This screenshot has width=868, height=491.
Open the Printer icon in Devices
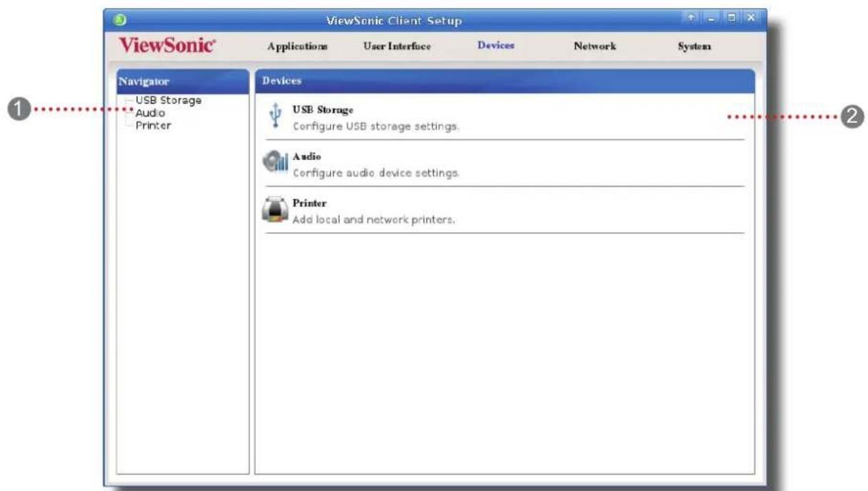[276, 209]
